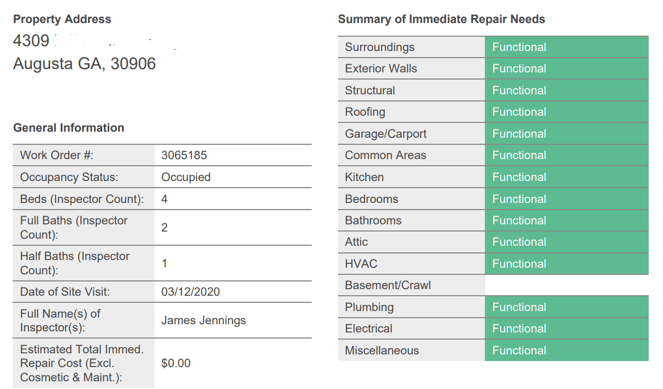
Task: Click the Half Baths (Inspector Count) label
Action: click(75, 263)
